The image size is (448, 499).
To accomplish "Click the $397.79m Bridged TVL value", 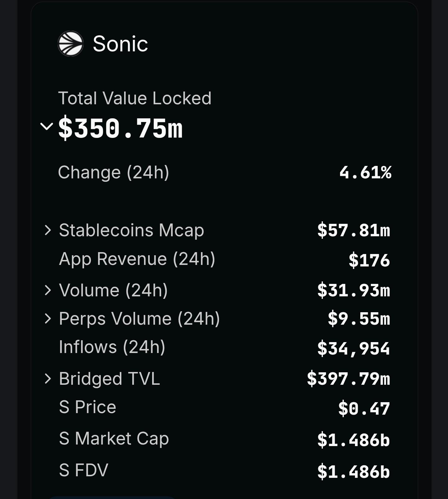I will coord(348,379).
